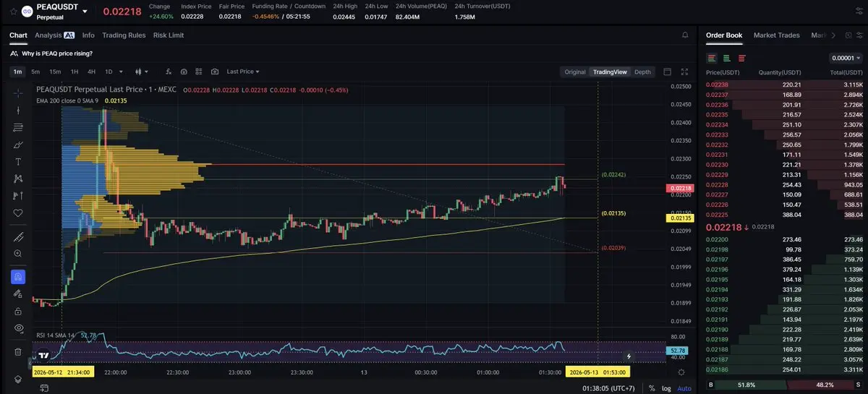Screen dimensions: 868x394
Task: Open the long/short position forecasting tool
Action: click(x=18, y=196)
